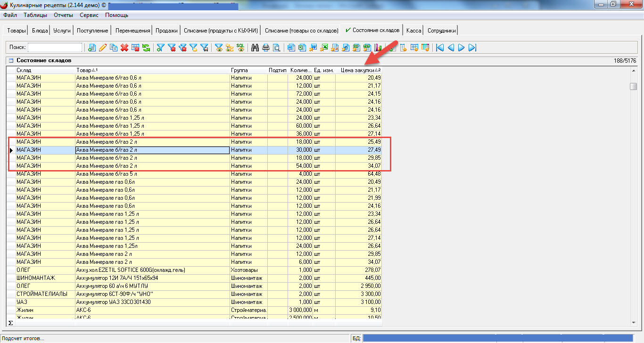Click the printer icon
Image resolution: width=644 pixels, height=343 pixels.
(266, 48)
